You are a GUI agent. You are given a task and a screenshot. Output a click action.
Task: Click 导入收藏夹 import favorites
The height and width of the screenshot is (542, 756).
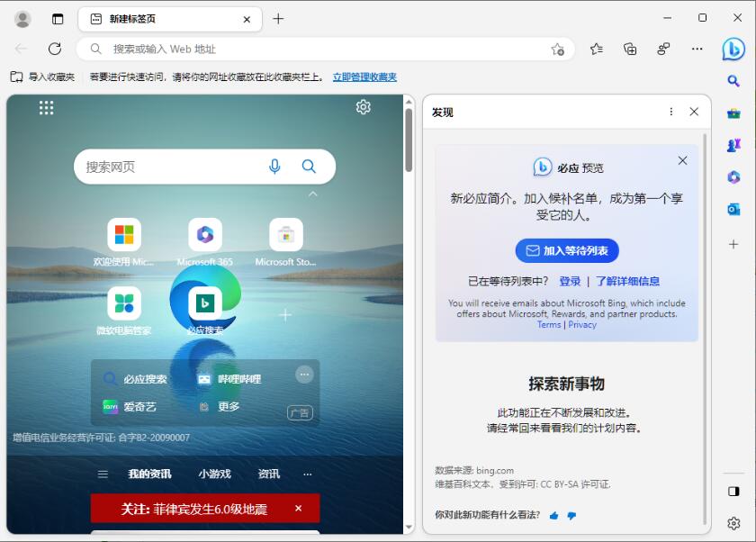click(x=42, y=77)
